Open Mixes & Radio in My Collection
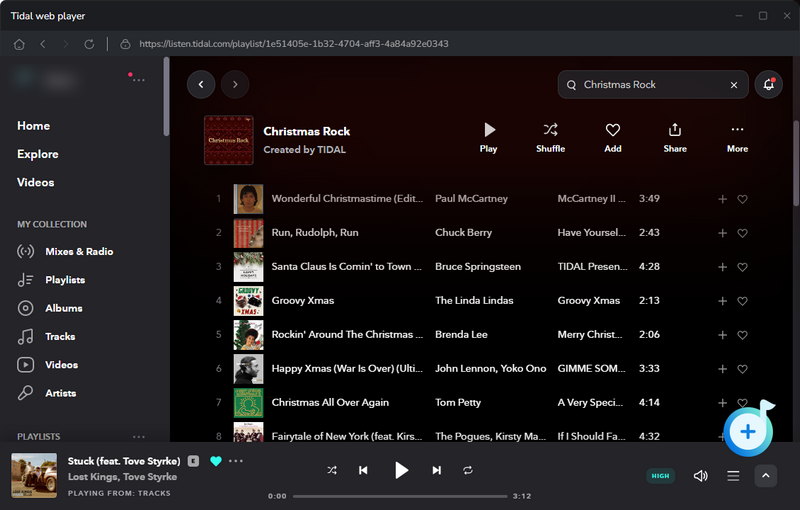The height and width of the screenshot is (510, 800). pyautogui.click(x=65, y=251)
